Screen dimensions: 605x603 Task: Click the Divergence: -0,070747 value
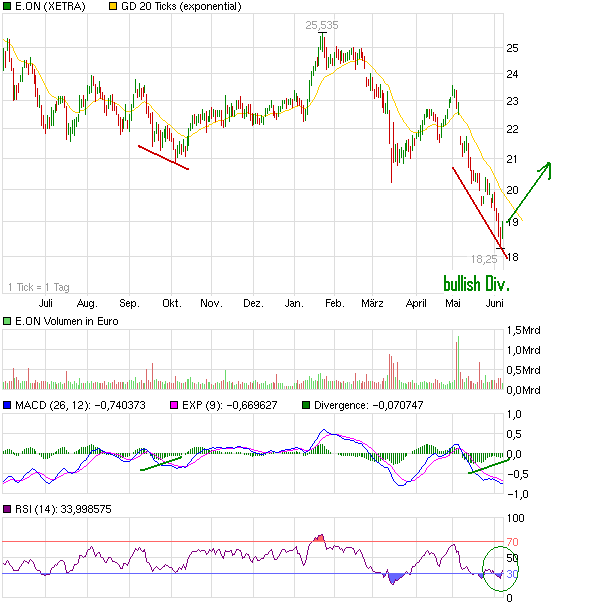(x=368, y=405)
